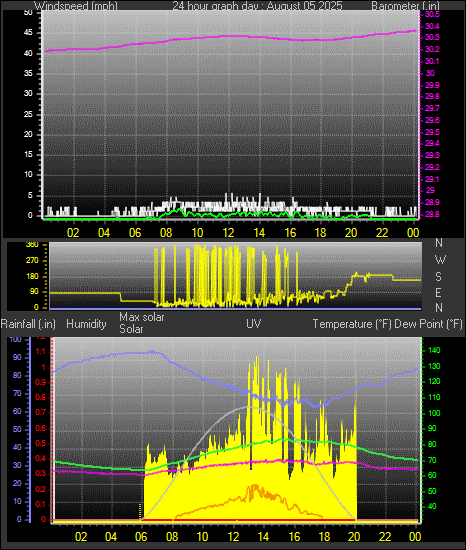This screenshot has height=550, width=466.
Task: Click the Solar legend label
Action: click(131, 329)
